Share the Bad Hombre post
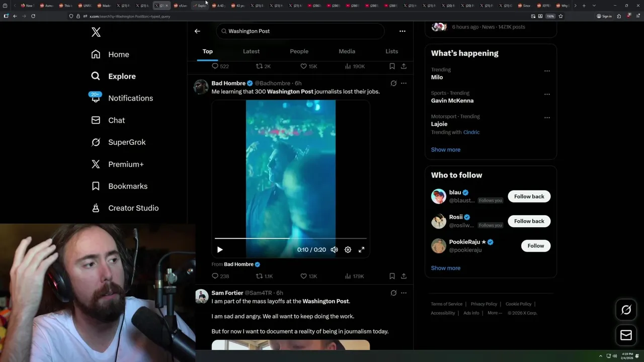The image size is (644, 362). point(404,276)
